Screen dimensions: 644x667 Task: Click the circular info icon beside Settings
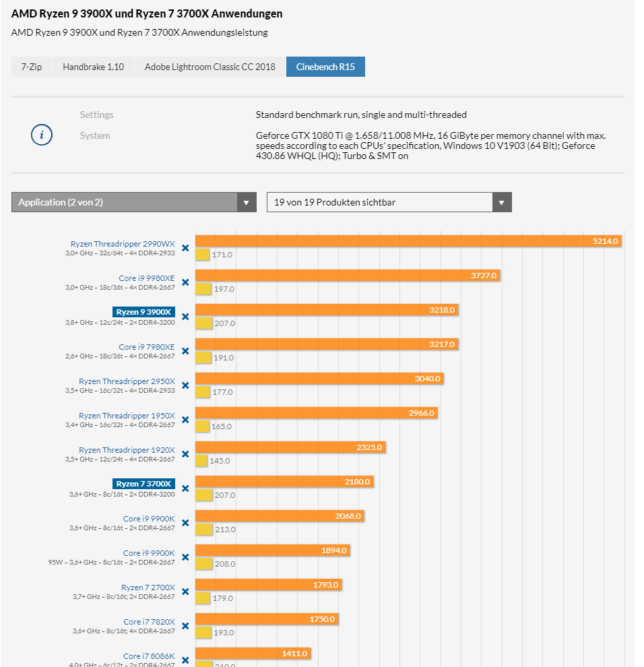42,135
